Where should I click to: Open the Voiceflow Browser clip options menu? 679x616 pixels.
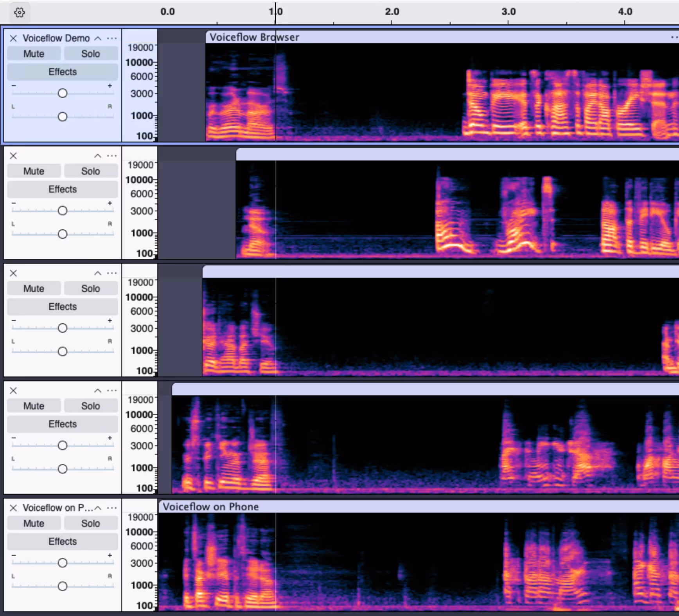click(674, 37)
